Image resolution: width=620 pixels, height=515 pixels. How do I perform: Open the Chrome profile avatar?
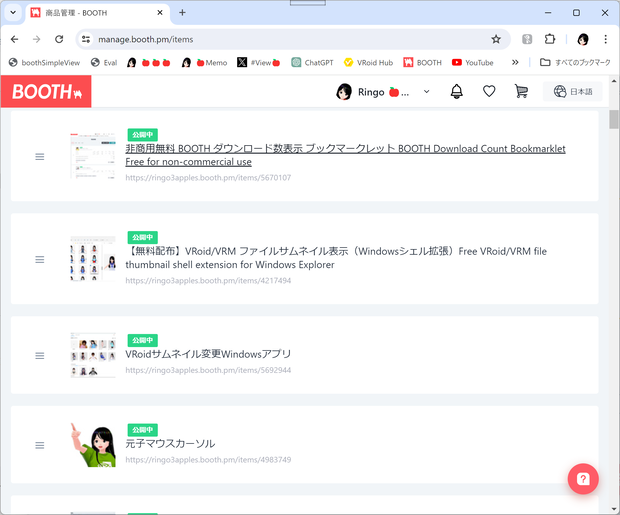[583, 39]
